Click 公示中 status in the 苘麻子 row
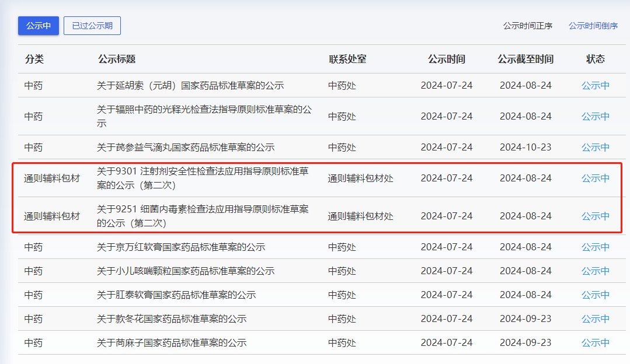630x364 pixels. [x=595, y=343]
